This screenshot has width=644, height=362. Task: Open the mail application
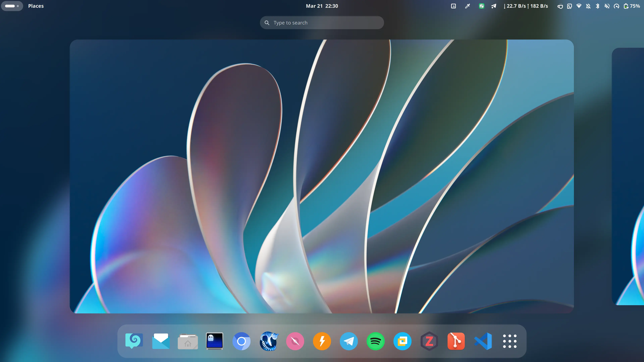point(161,341)
